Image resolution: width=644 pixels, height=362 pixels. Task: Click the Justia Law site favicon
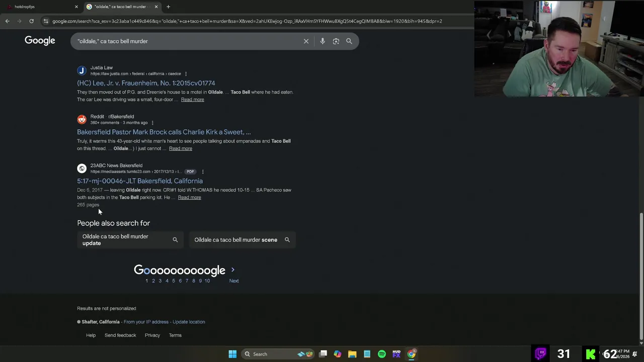(82, 70)
